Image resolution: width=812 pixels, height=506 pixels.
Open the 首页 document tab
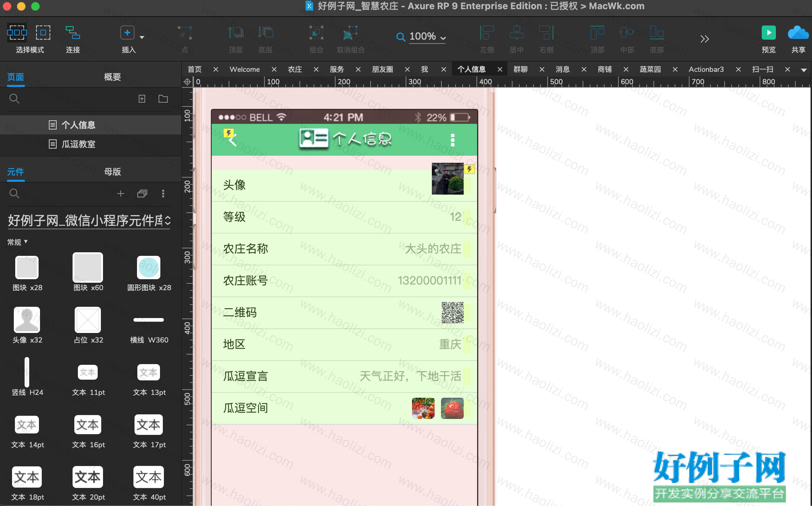click(194, 69)
